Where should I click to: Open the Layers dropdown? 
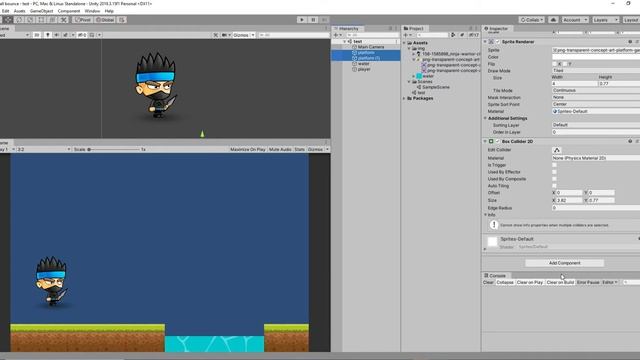pyautogui.click(x=605, y=20)
